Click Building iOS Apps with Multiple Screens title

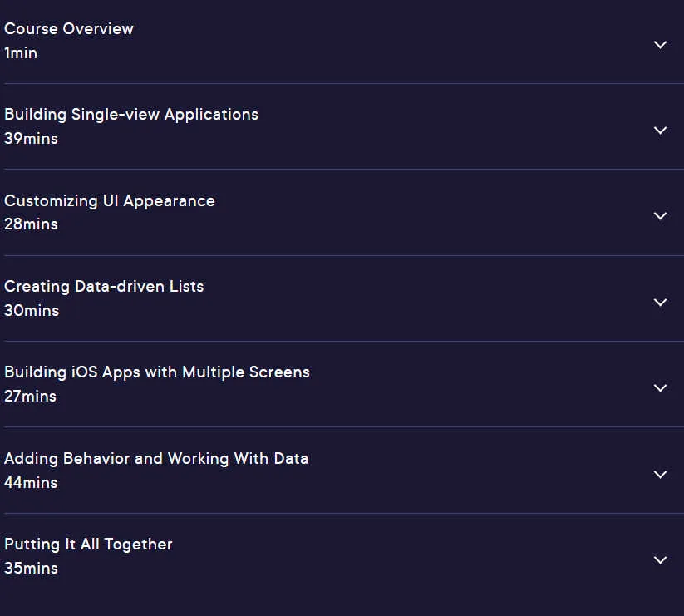(157, 373)
